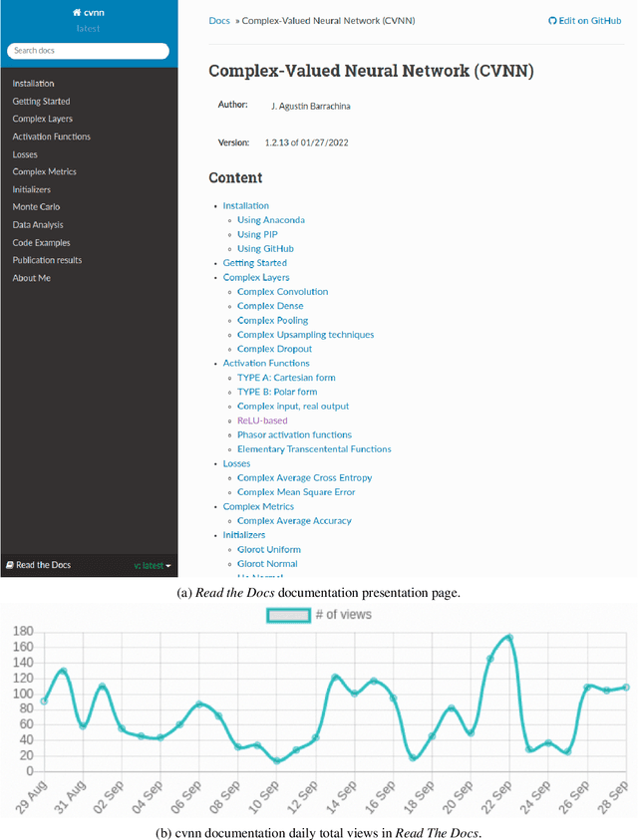Open the Using Anaconda link
The width and height of the screenshot is (638, 840).
click(270, 220)
